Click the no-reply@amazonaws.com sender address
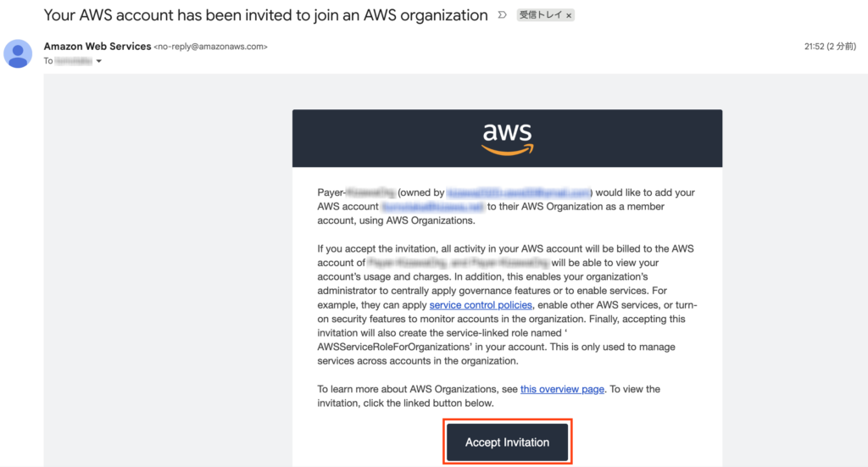868x467 pixels. pos(211,47)
